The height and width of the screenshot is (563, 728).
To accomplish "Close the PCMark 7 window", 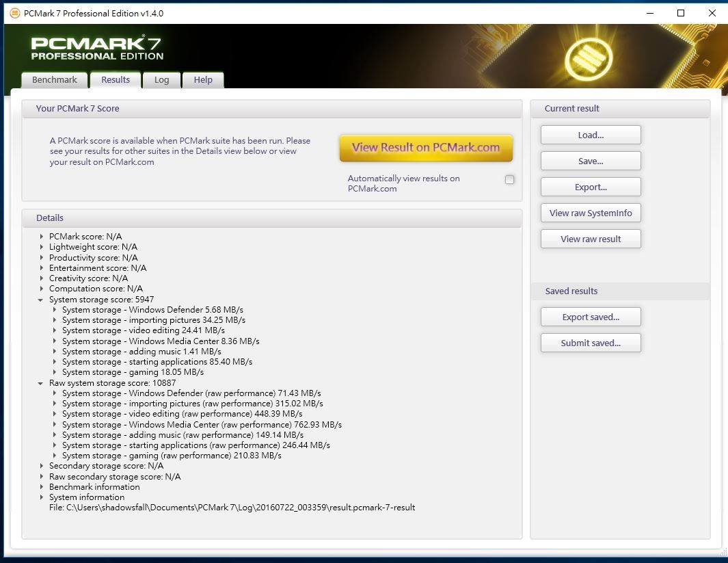I will [712, 13].
